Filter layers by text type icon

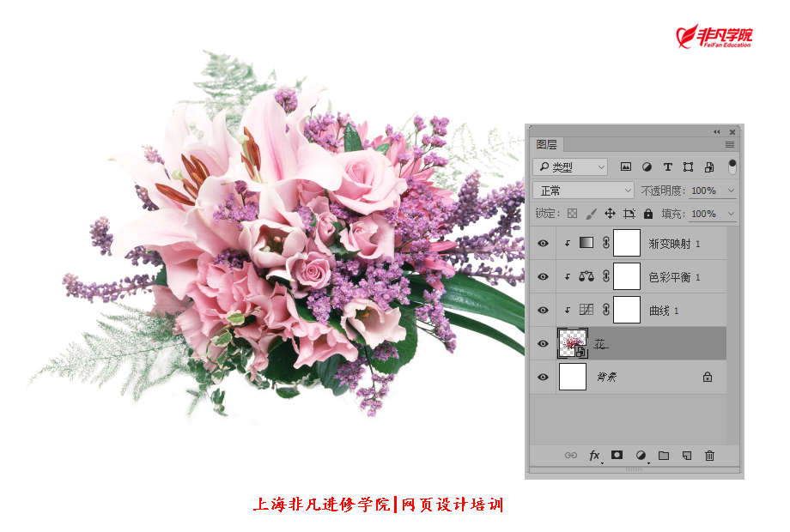(x=667, y=166)
